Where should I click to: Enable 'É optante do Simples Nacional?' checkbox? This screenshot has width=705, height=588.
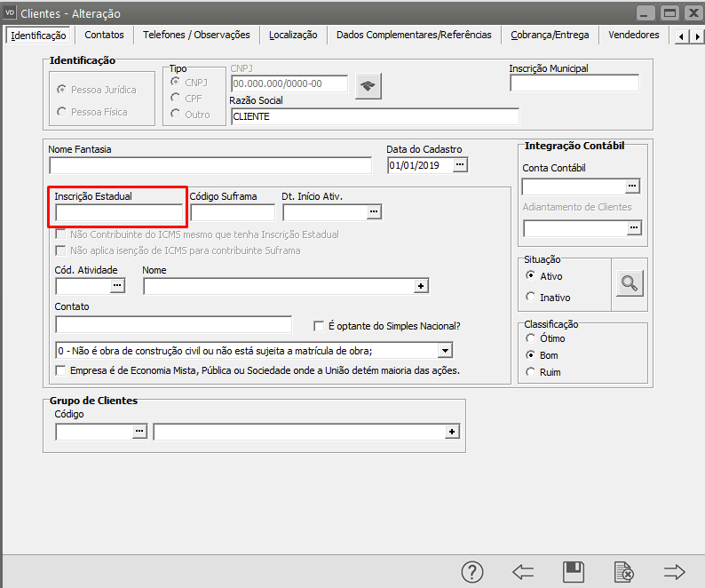coord(320,326)
